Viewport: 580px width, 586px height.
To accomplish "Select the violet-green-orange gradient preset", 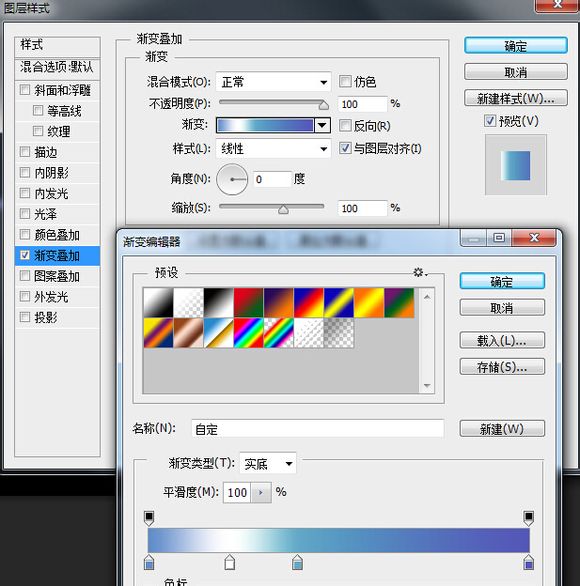I will point(399,303).
